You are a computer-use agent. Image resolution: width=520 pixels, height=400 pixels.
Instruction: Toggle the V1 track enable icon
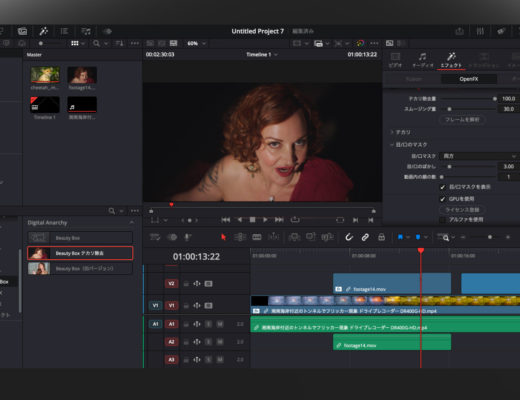click(x=208, y=305)
